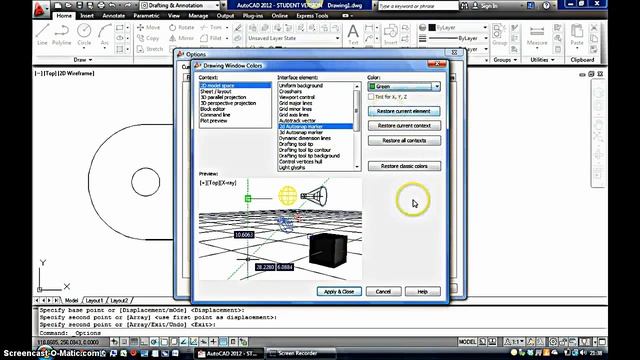Choose the Copy tool in the Modify panel
Viewport: 640px width, 360px height.
(x=148, y=38)
